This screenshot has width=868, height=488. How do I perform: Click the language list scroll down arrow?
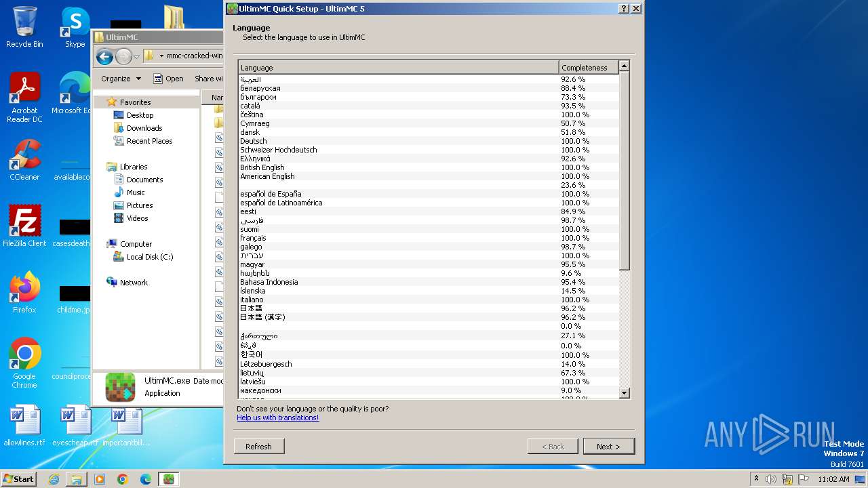(625, 392)
